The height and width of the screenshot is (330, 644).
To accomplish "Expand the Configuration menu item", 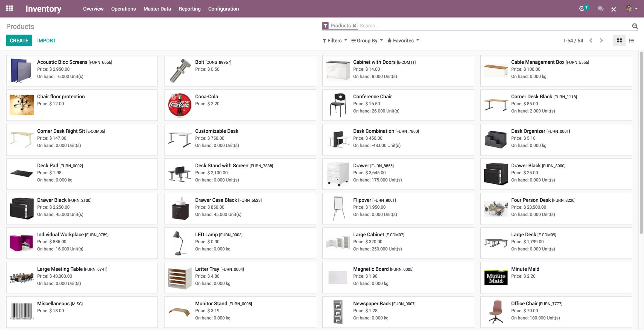I will 223,8.
